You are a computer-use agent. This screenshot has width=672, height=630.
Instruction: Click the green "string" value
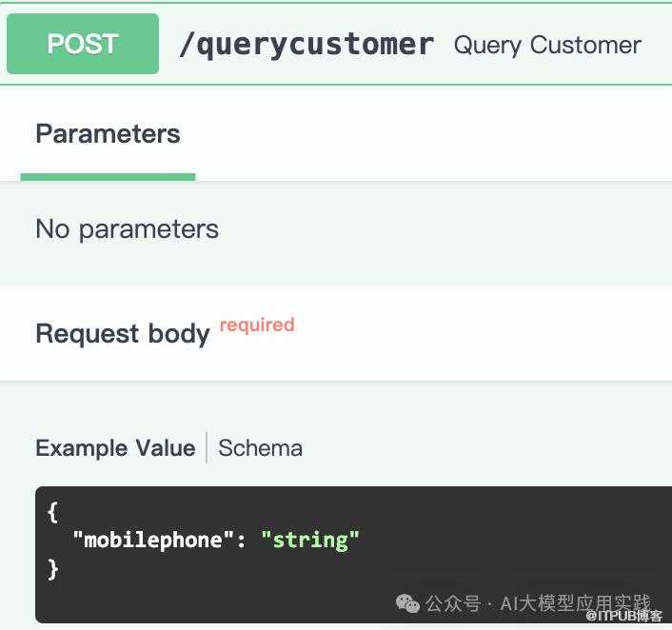(x=310, y=541)
